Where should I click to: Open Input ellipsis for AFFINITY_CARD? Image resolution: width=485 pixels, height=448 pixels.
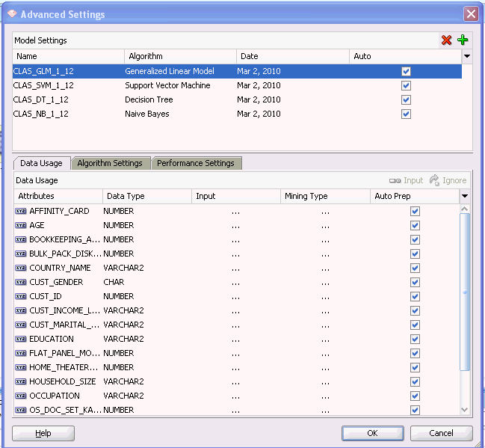point(235,213)
